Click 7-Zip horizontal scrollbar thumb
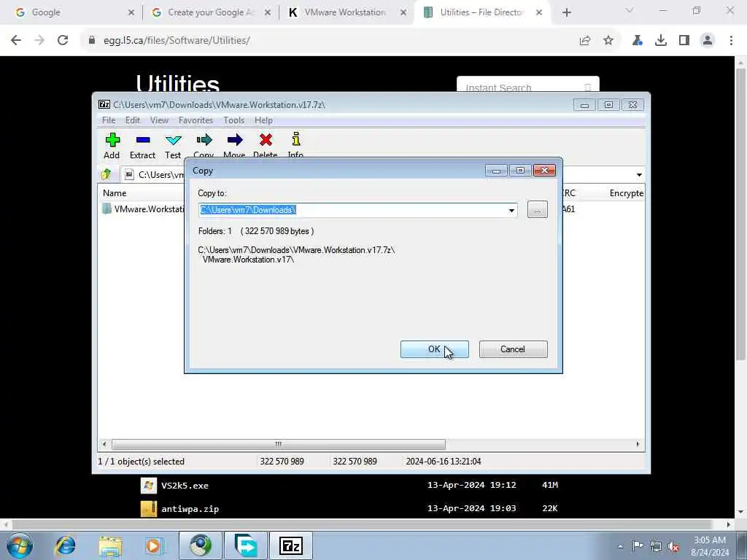The image size is (747, 560). [x=278, y=444]
